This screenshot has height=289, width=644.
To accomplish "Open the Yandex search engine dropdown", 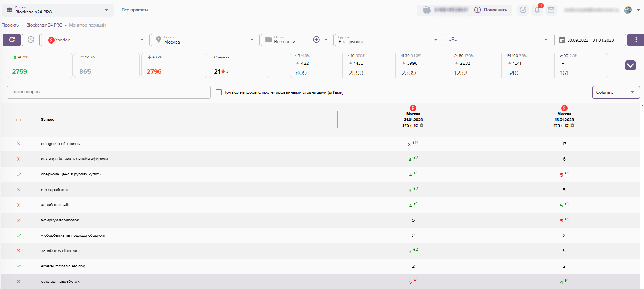I will click(96, 40).
